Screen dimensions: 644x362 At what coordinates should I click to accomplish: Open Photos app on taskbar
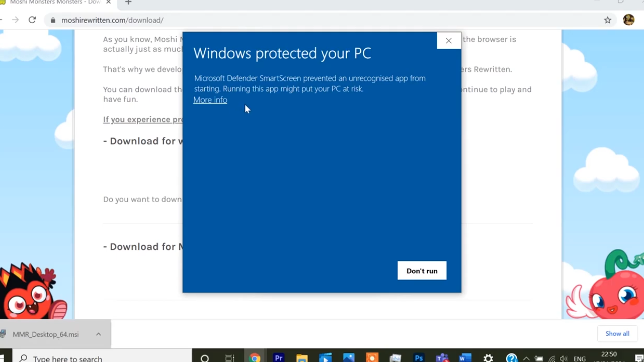pyautogui.click(x=349, y=358)
